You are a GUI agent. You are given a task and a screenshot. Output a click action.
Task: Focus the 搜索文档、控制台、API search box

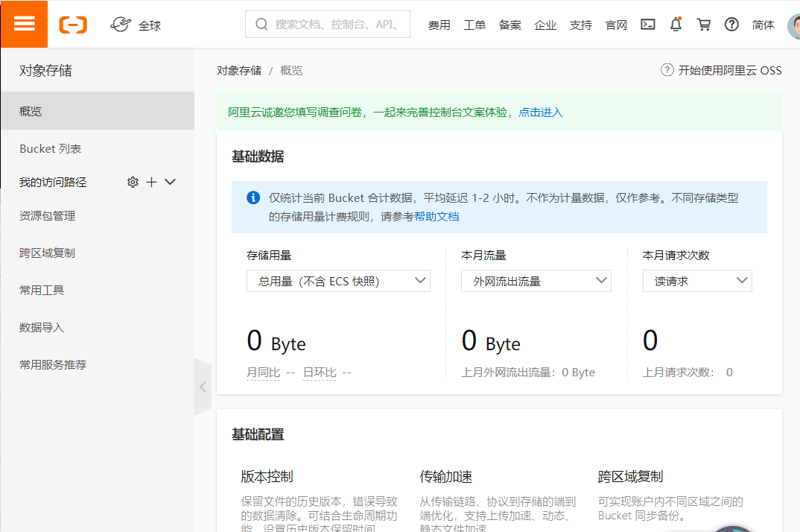[328, 24]
